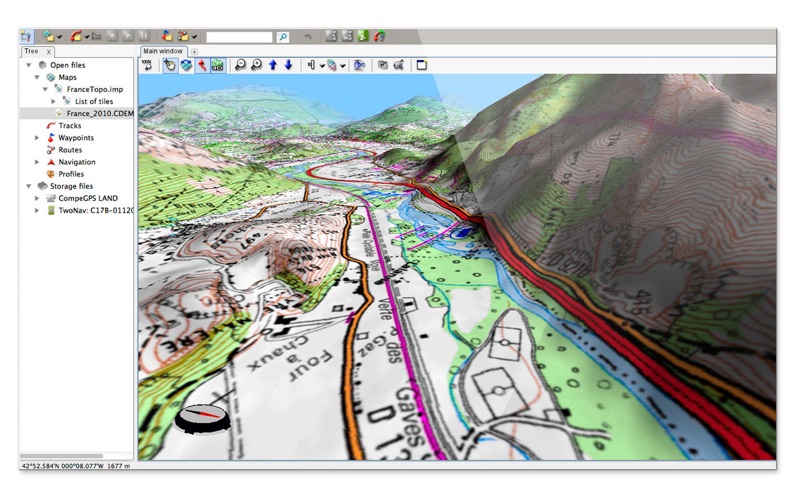
Task: Open the dropdown arrow beside open track icon
Action: tap(87, 37)
